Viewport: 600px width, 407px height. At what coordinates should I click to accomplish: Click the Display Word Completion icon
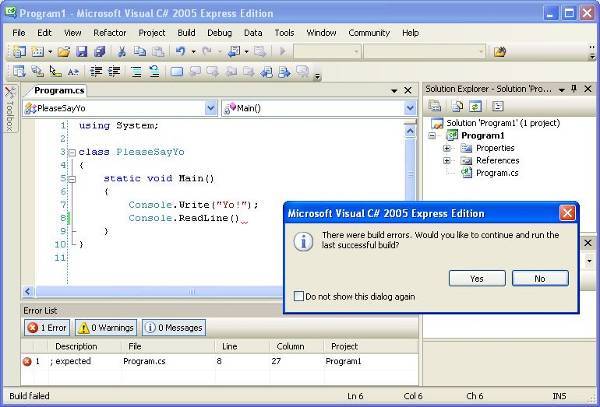73,71
